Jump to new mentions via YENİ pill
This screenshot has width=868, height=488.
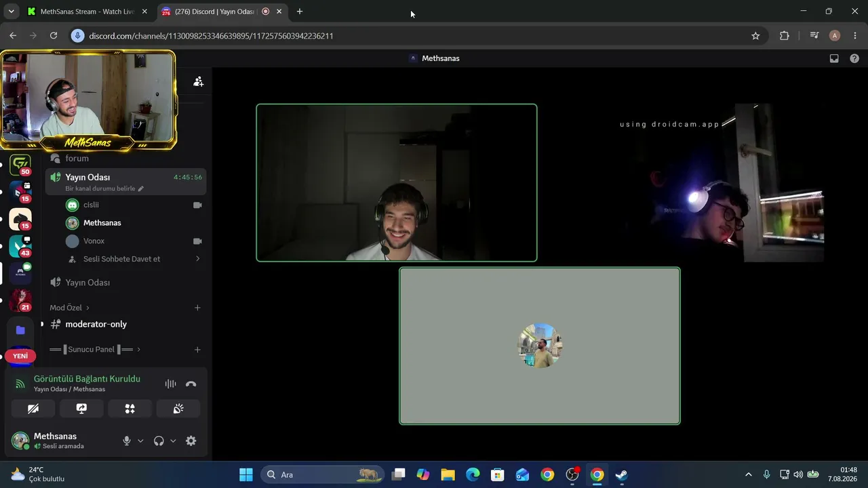coord(20,356)
